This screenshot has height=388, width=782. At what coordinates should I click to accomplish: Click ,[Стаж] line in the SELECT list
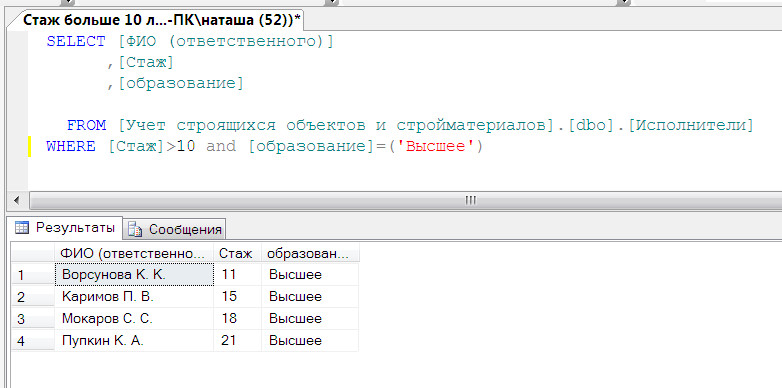pyautogui.click(x=140, y=62)
